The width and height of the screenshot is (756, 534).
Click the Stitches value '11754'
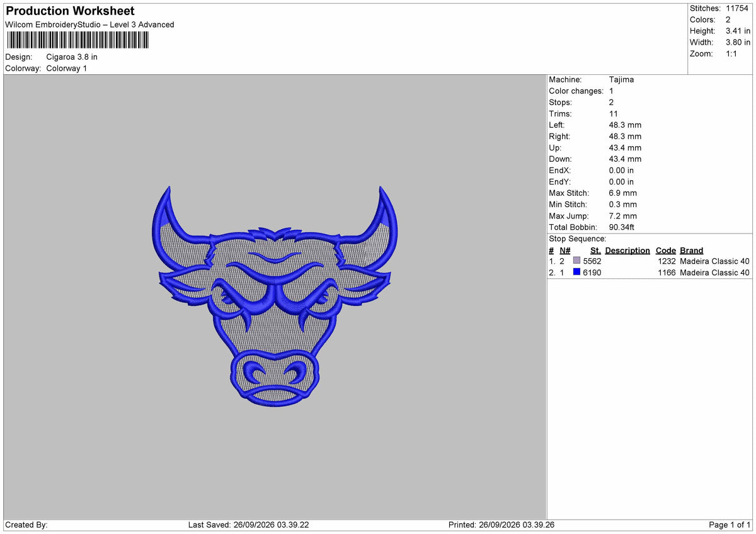[x=736, y=8]
